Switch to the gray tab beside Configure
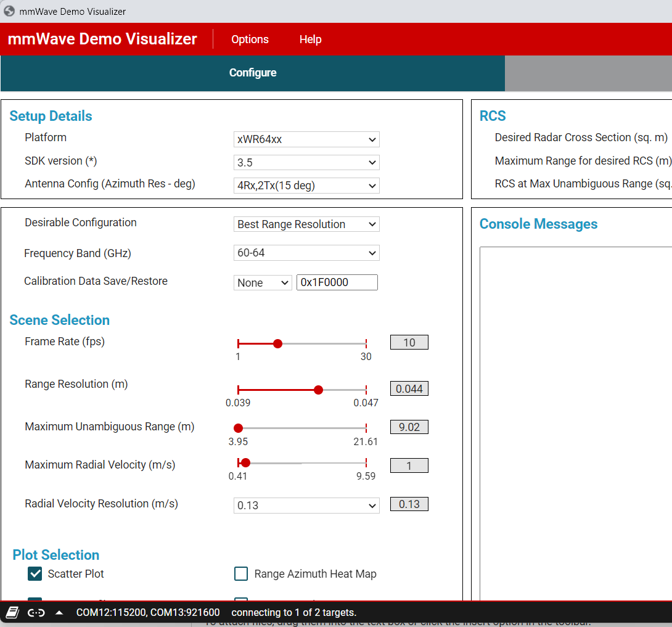This screenshot has width=672, height=627. [588, 73]
